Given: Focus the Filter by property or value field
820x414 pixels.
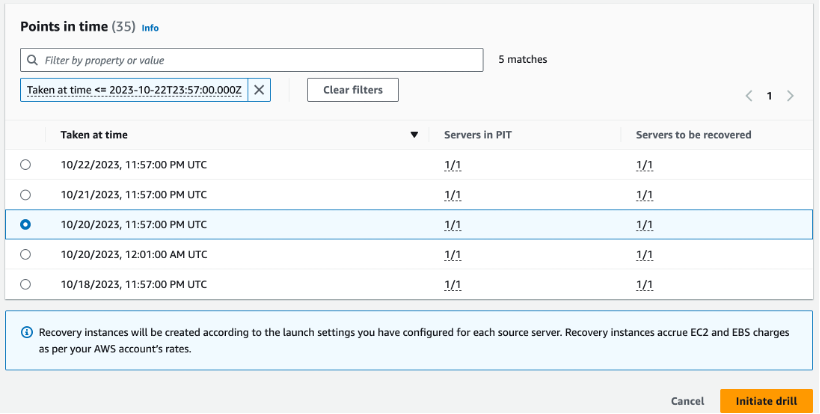Looking at the screenshot, I should [252, 60].
